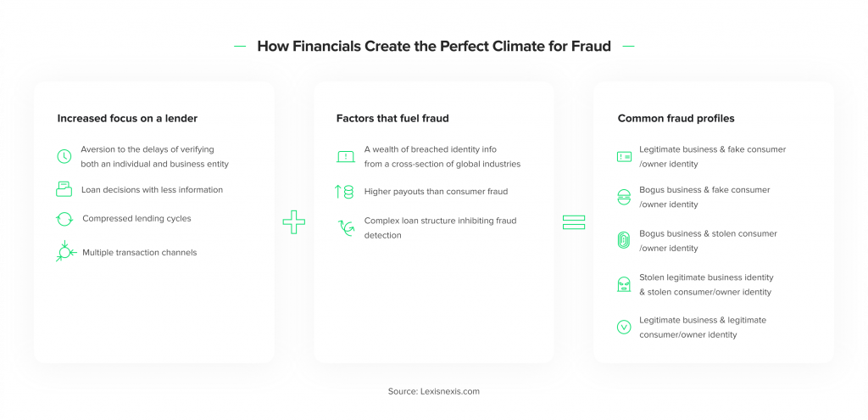Click the multiple transaction channels icon
This screenshot has height=420, width=868.
pos(66,251)
